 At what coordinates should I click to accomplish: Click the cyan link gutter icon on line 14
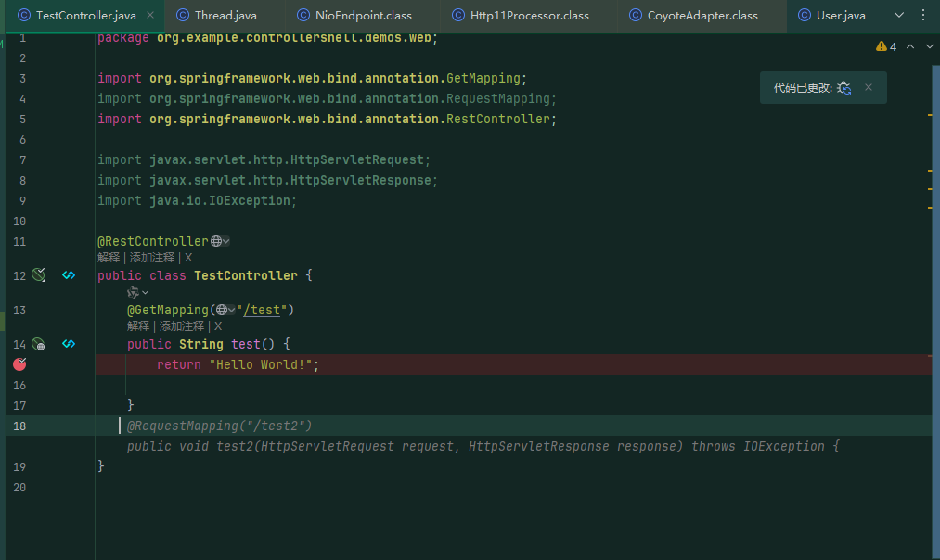pos(69,344)
